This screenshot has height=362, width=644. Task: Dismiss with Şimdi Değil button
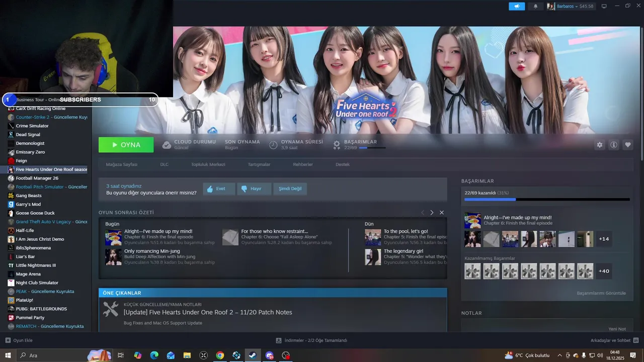pos(290,189)
